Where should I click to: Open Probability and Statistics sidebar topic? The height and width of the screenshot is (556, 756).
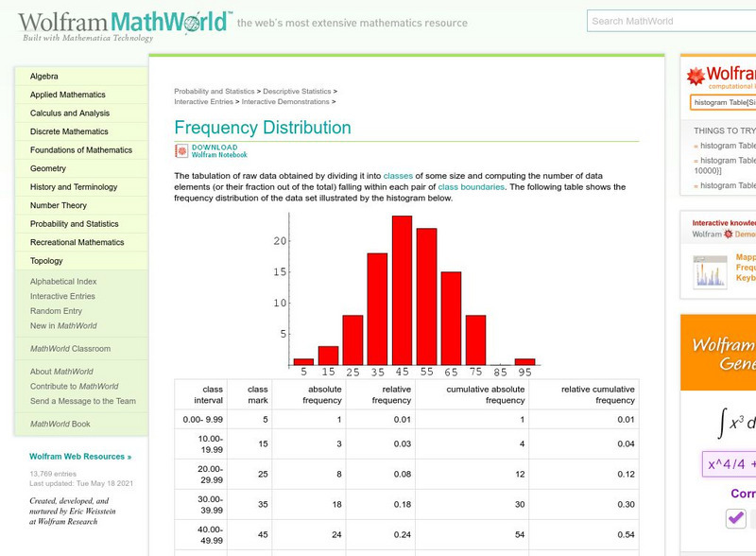(75, 224)
